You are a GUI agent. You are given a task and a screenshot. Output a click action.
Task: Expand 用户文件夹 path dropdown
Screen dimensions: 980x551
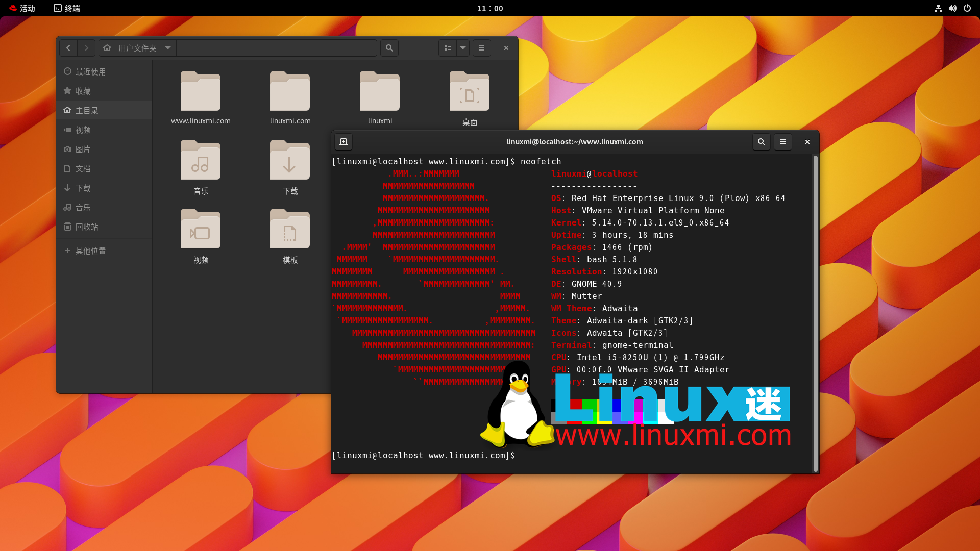point(168,48)
